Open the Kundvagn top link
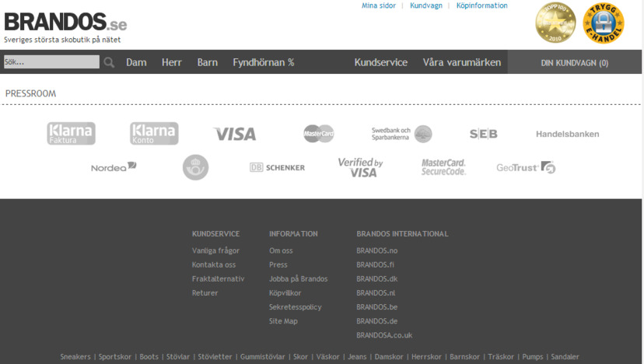 [426, 5]
